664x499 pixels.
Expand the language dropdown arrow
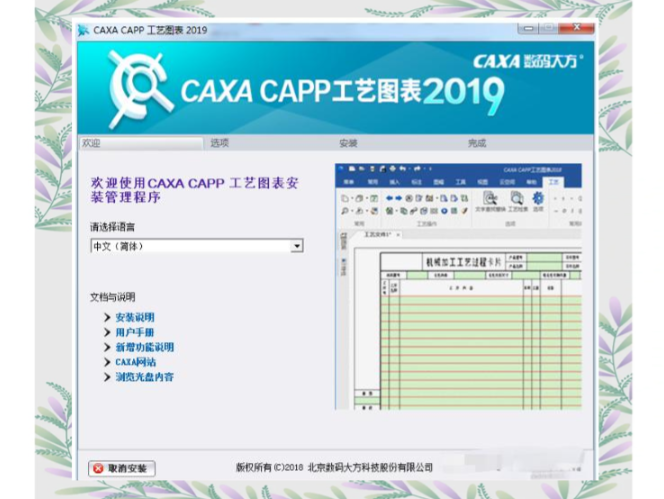pos(297,246)
